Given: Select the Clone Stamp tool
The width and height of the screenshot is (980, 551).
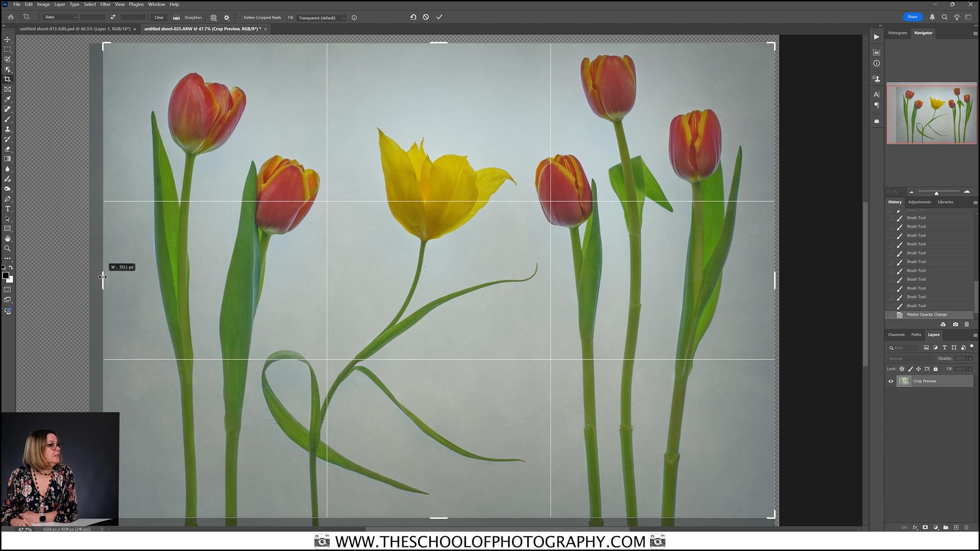Looking at the screenshot, I should [7, 129].
